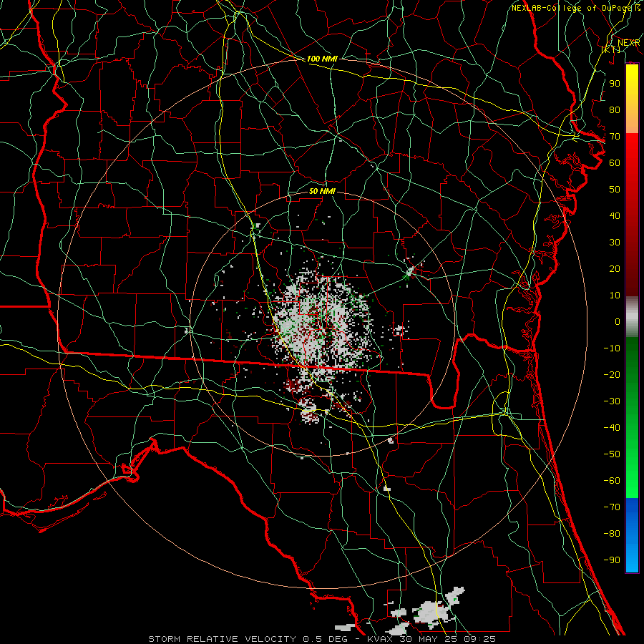Click the gray echo patch at the bottom edge
This screenshot has width=644, height=644.
[x=431, y=611]
